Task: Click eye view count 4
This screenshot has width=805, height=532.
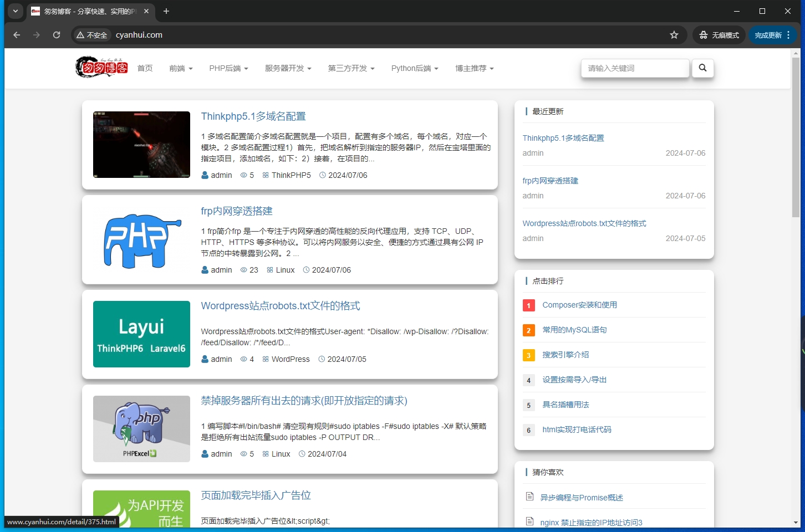Action: point(247,359)
